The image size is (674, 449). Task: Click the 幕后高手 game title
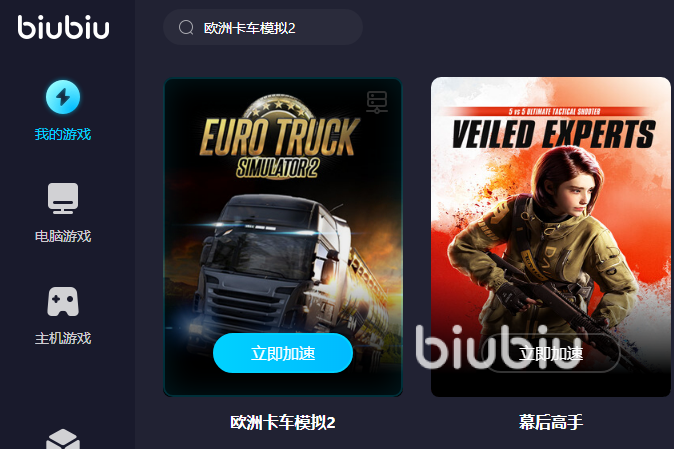click(551, 422)
